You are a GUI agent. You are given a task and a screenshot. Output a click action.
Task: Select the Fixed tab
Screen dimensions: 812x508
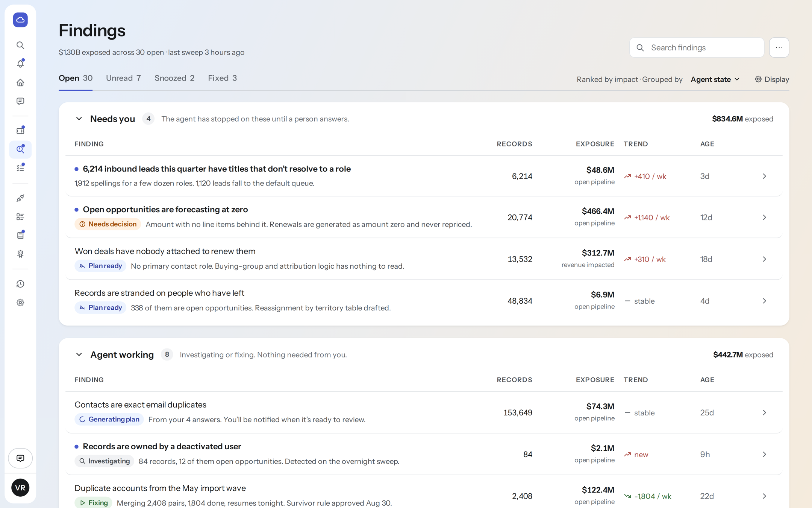coord(222,78)
